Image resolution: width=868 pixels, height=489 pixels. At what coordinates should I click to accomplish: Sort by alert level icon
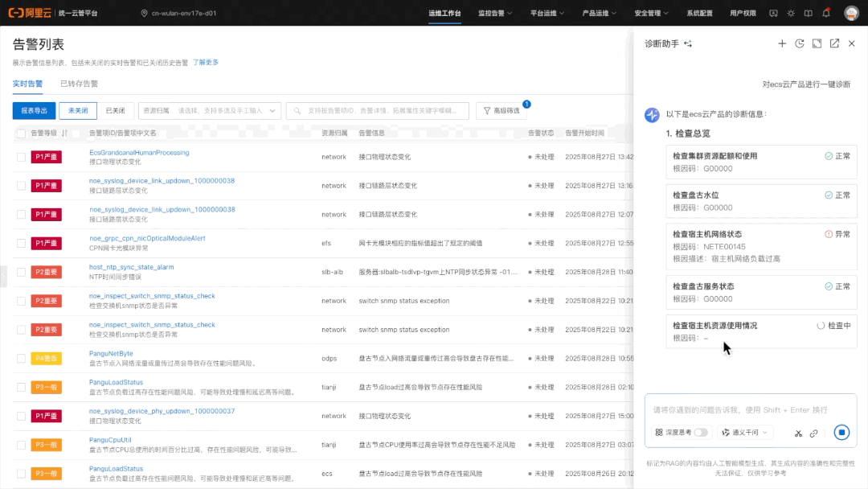(65, 133)
